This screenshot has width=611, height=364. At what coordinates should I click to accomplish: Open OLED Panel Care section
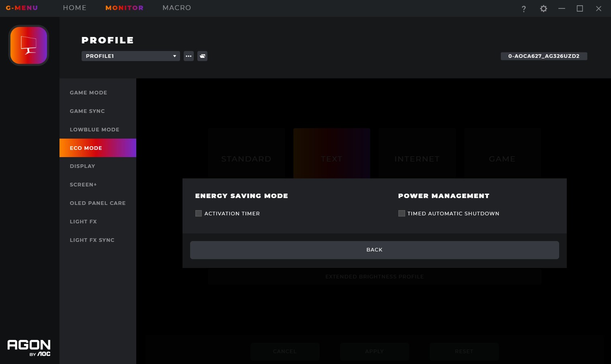(x=98, y=203)
